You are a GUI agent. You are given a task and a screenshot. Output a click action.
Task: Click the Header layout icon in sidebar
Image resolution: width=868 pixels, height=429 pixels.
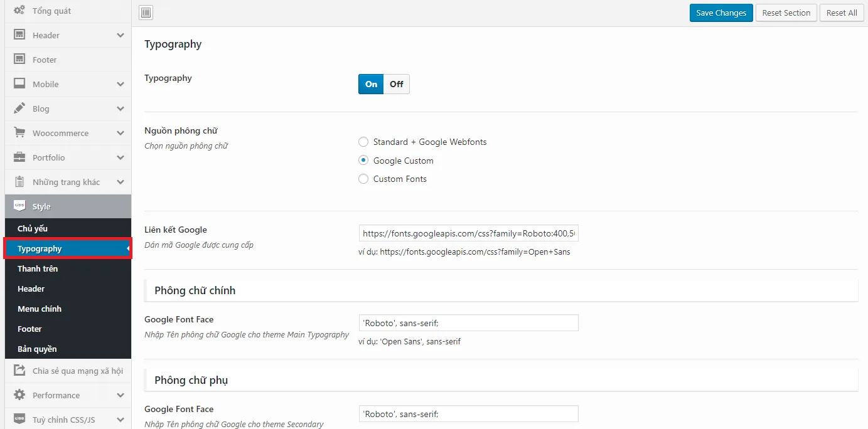[19, 35]
